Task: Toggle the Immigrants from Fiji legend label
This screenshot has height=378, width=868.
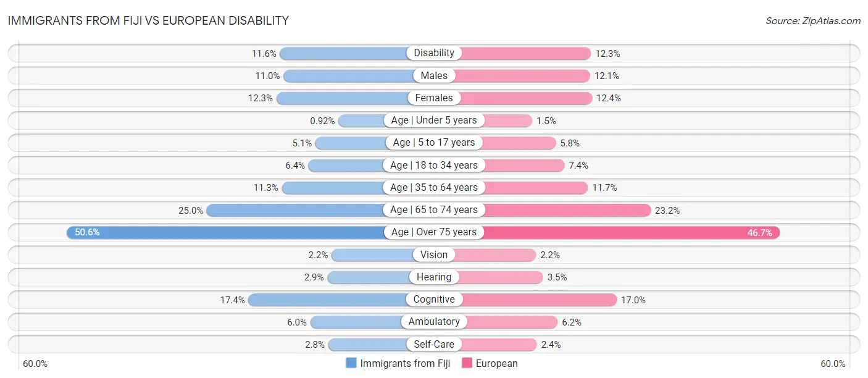Action: coord(405,363)
